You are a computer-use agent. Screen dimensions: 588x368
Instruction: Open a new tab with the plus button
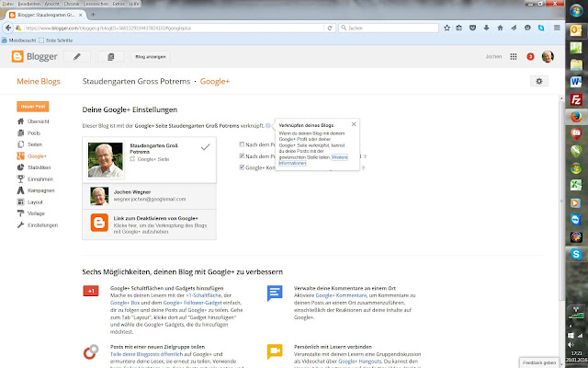coord(93,15)
